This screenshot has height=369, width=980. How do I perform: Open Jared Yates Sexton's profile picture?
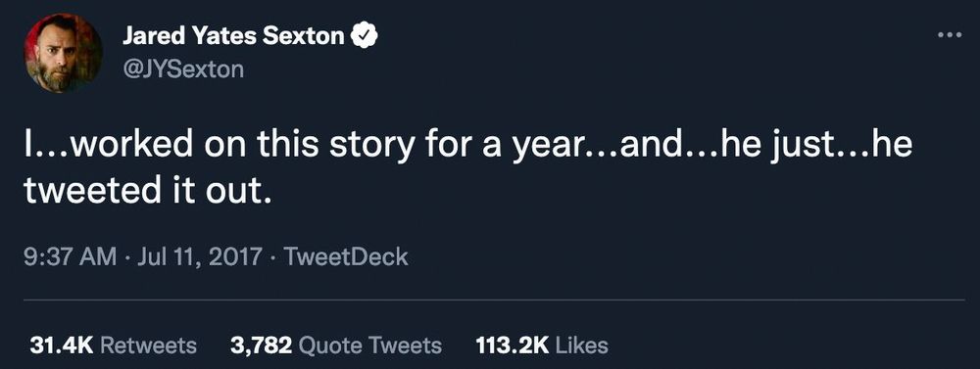(63, 54)
